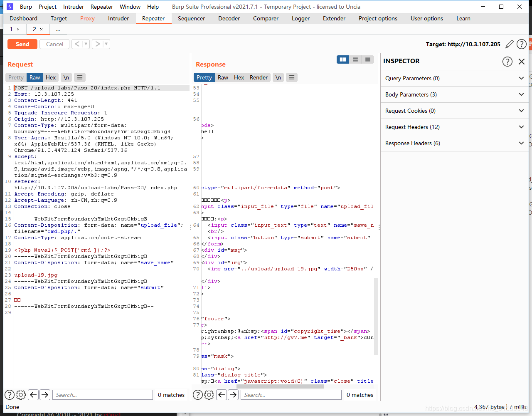Image resolution: width=532 pixels, height=416 pixels.
Task: Expand Query Parameters section
Action: 455,78
